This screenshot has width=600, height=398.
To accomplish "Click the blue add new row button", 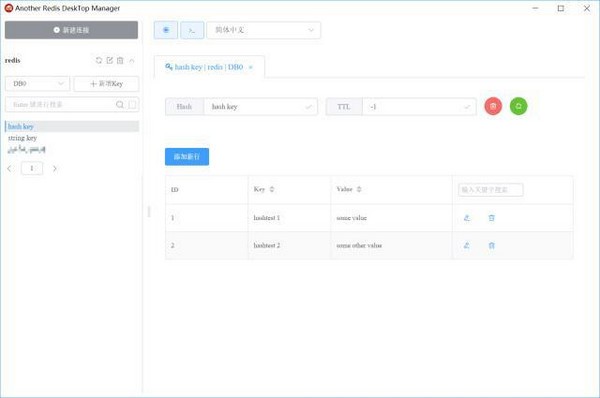I will coord(187,157).
